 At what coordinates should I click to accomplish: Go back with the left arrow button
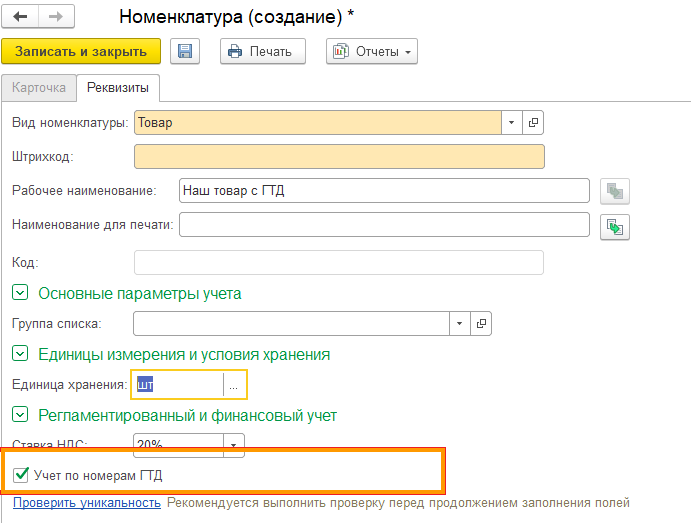20,17
